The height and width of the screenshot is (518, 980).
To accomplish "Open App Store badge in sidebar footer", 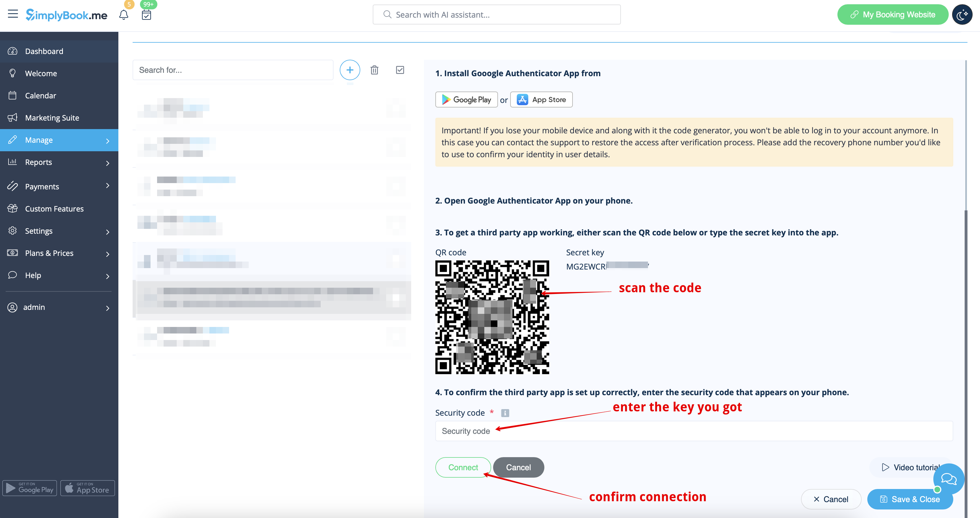I will (88, 488).
